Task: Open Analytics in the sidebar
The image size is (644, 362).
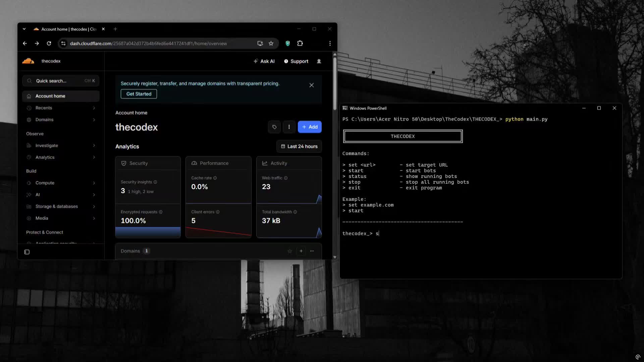Action: pyautogui.click(x=45, y=157)
